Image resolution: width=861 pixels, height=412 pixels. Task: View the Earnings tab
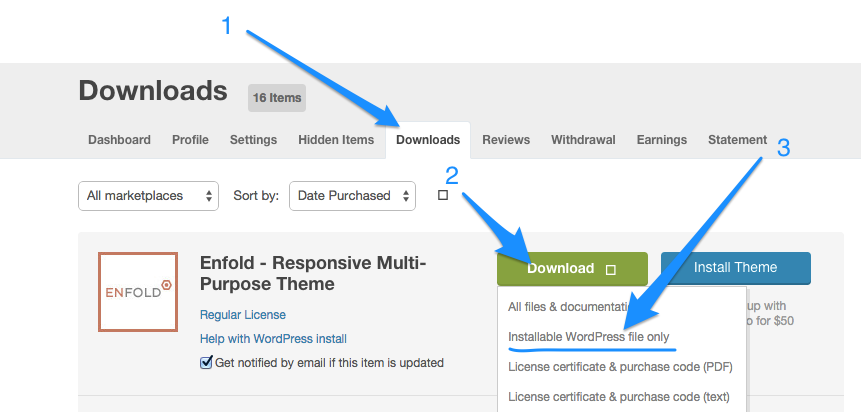[661, 140]
